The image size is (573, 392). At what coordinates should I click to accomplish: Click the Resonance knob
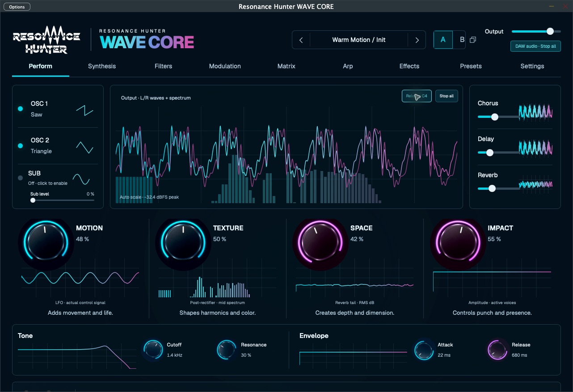(x=227, y=350)
